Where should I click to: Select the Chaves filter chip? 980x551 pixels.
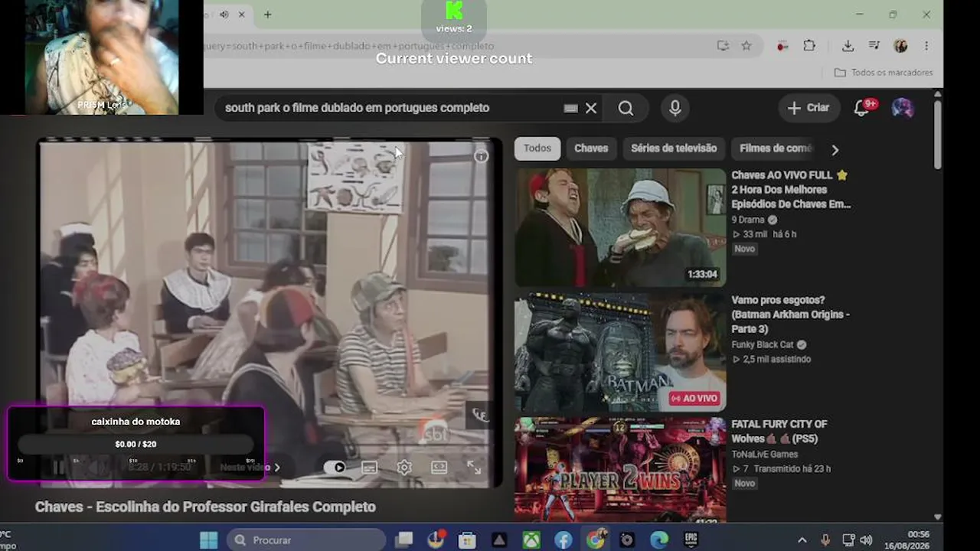(x=591, y=148)
